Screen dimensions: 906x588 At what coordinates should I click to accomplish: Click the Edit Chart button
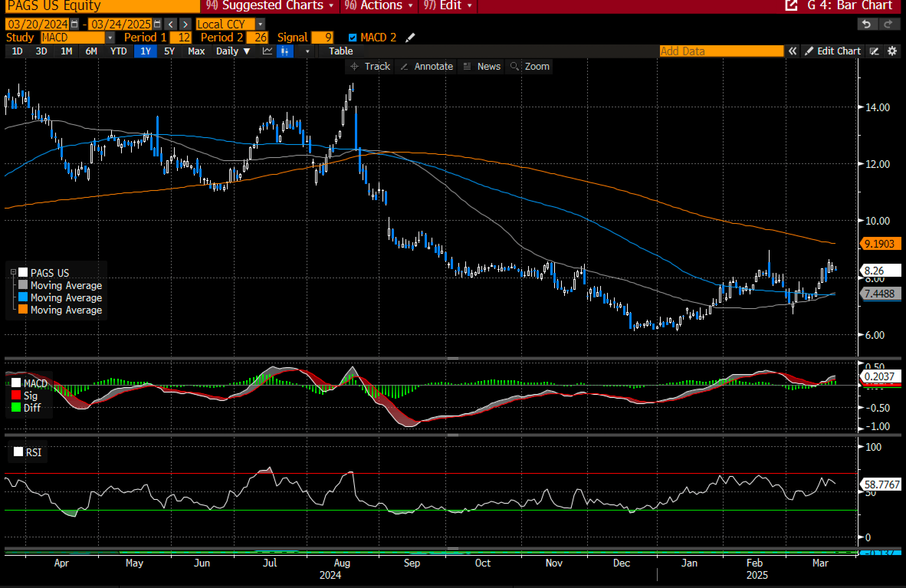[834, 51]
